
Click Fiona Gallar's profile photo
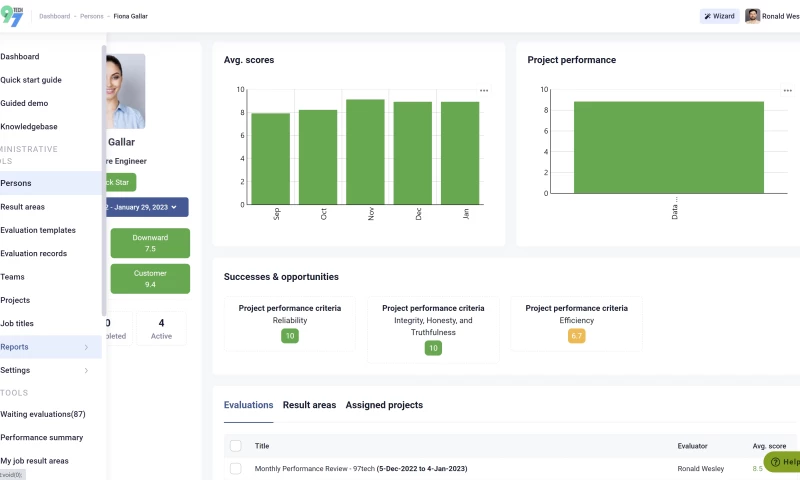tap(124, 91)
